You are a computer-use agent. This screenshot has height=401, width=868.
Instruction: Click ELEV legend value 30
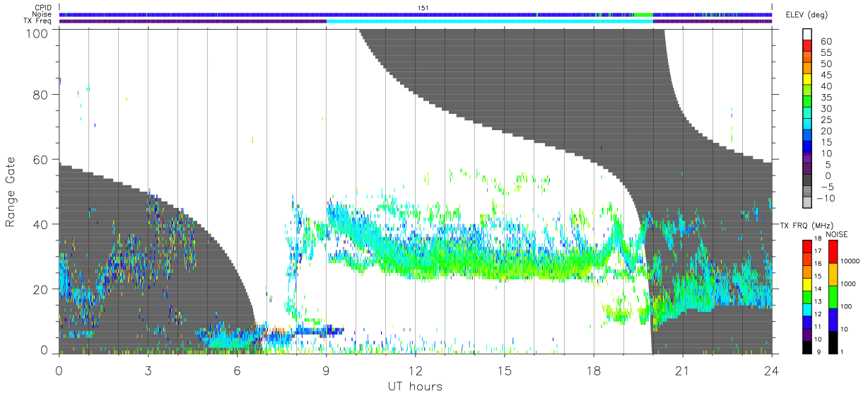825,108
